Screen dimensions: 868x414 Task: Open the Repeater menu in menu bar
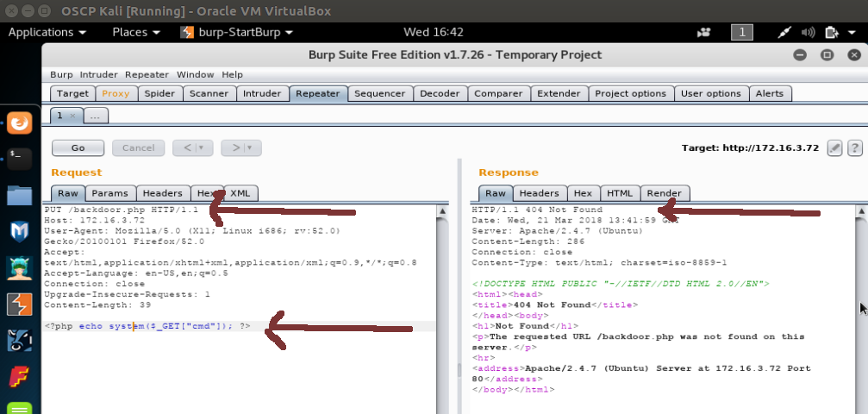click(147, 74)
